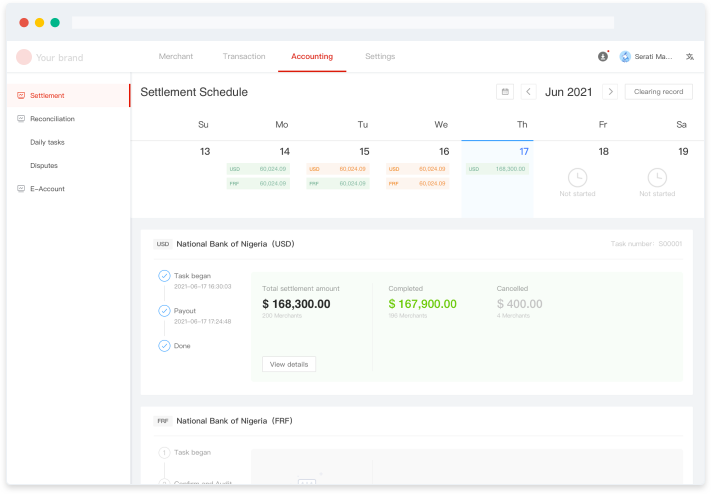Image resolution: width=711 pixels, height=494 pixels.
Task: Click the Task number: S00001 label
Action: click(646, 244)
